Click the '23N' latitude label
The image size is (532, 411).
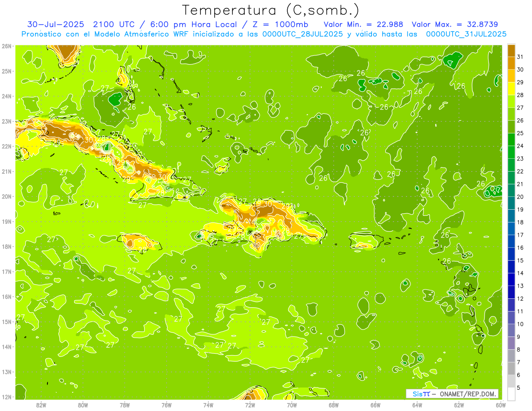pos(7,121)
